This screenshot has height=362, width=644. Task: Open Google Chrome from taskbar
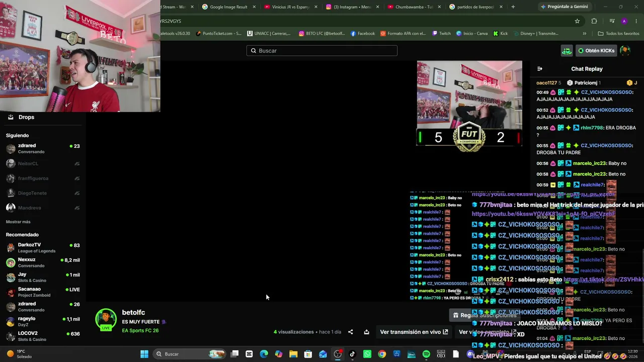tap(382, 354)
